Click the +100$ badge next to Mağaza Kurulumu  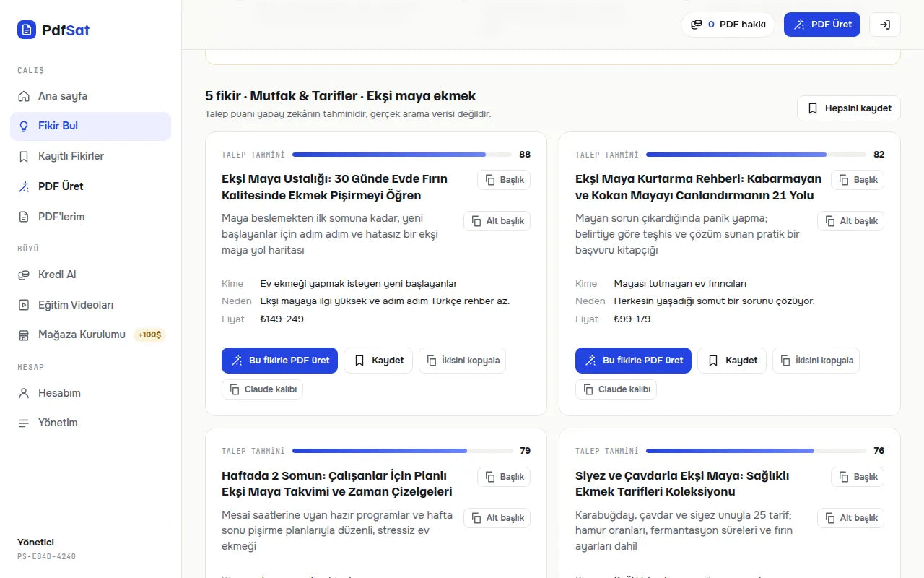click(x=150, y=335)
